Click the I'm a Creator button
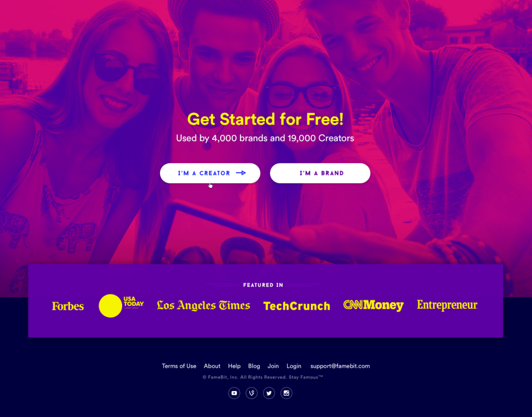The image size is (532, 417). click(210, 173)
